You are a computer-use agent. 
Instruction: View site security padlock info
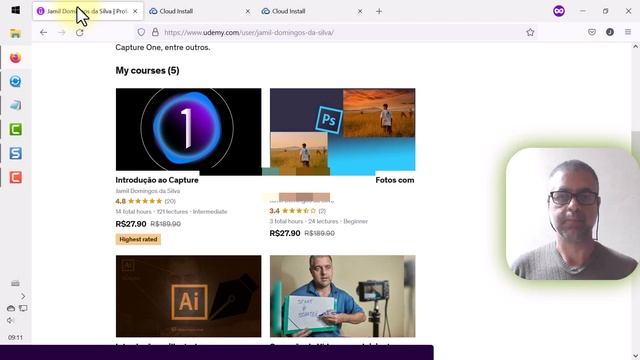click(x=155, y=32)
